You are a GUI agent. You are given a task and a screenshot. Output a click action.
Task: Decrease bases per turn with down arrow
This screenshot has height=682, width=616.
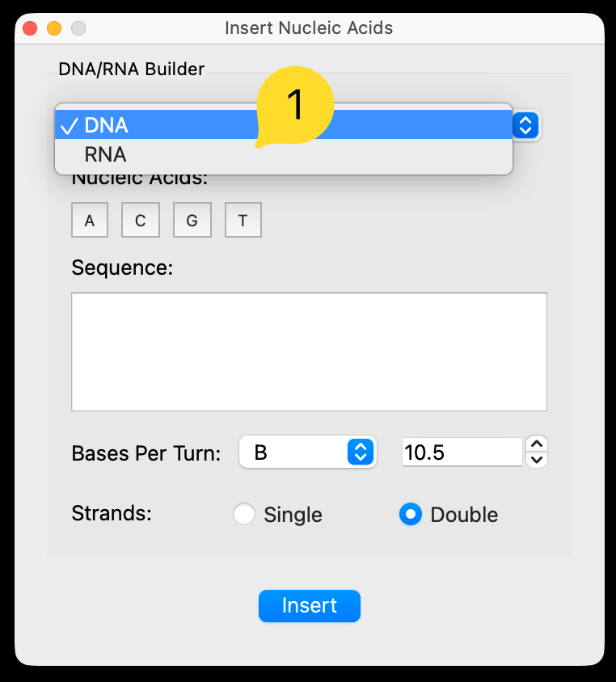[x=537, y=461]
